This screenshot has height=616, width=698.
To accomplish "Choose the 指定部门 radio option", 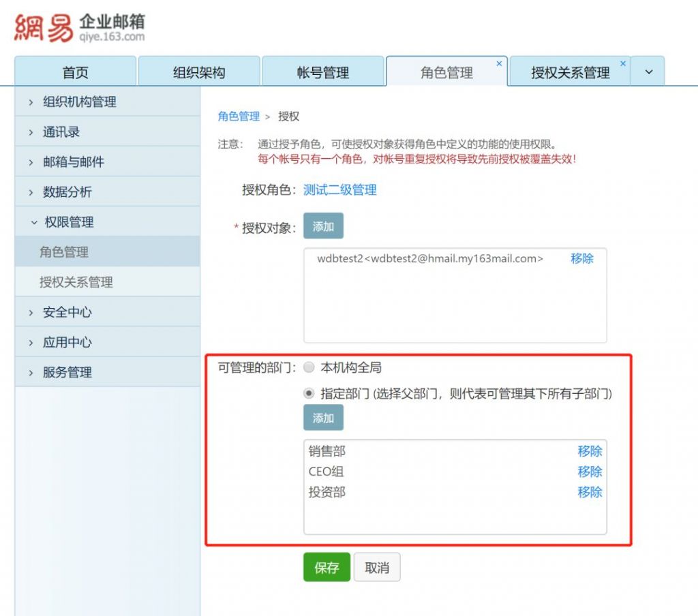I will coord(309,393).
